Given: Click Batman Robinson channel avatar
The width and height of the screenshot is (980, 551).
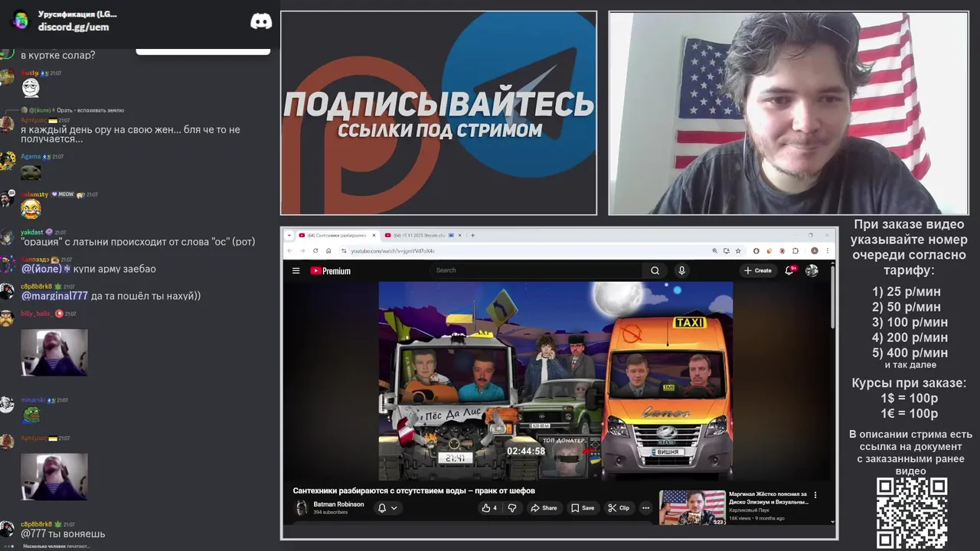Looking at the screenshot, I should point(302,507).
